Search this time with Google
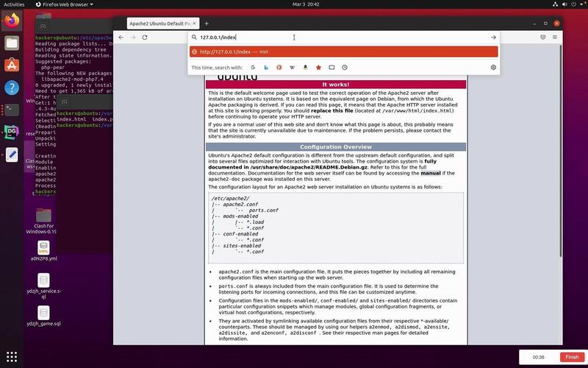This screenshot has width=588, height=368. (253, 68)
